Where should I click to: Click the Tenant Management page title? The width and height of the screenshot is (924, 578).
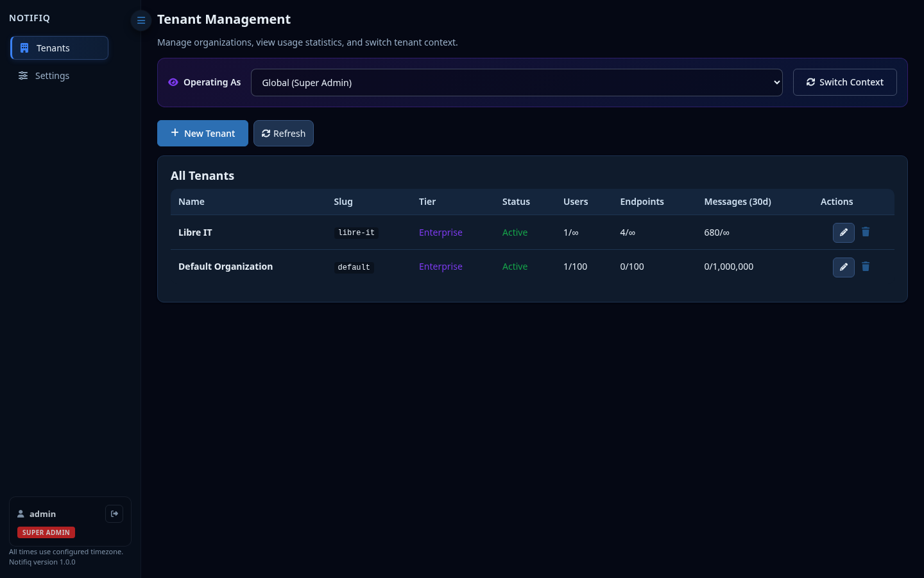click(x=224, y=19)
